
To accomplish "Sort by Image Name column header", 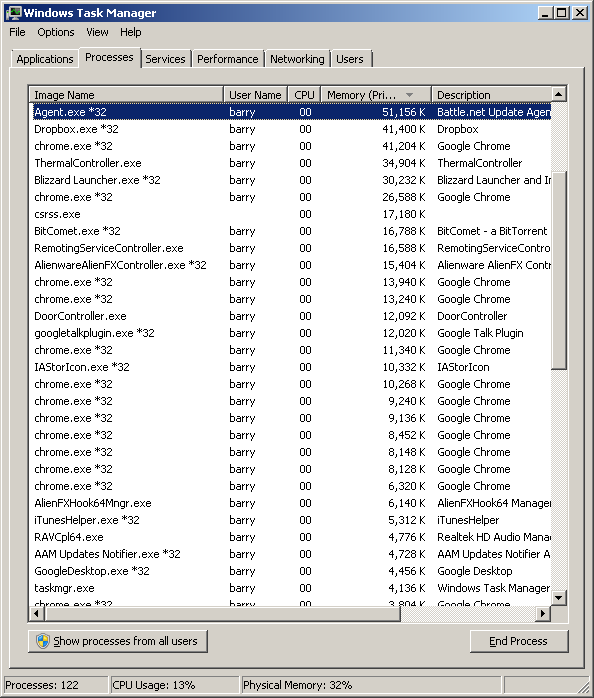I will point(126,95).
